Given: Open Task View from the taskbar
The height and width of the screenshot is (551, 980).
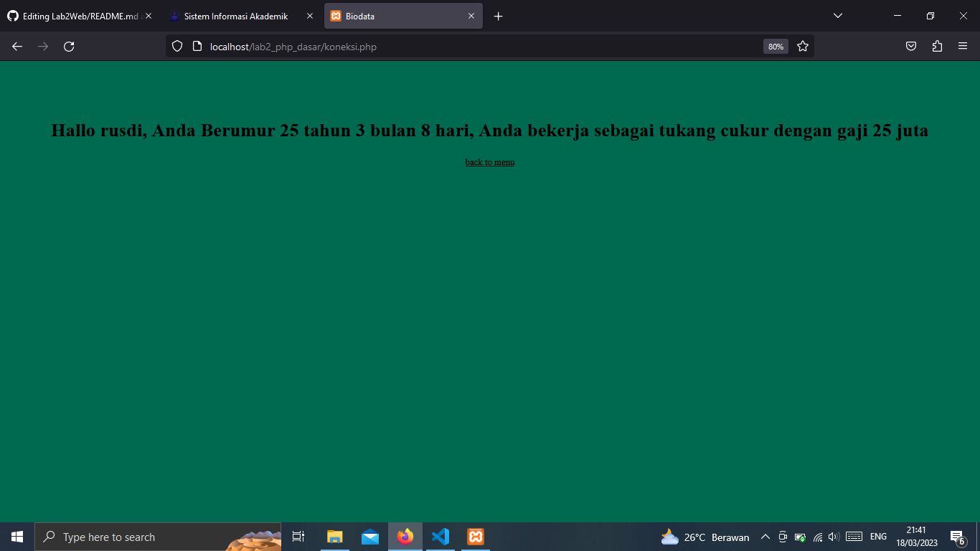Looking at the screenshot, I should (x=298, y=536).
